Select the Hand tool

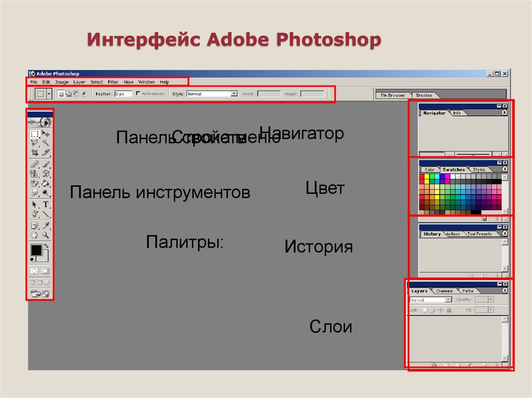click(x=34, y=235)
